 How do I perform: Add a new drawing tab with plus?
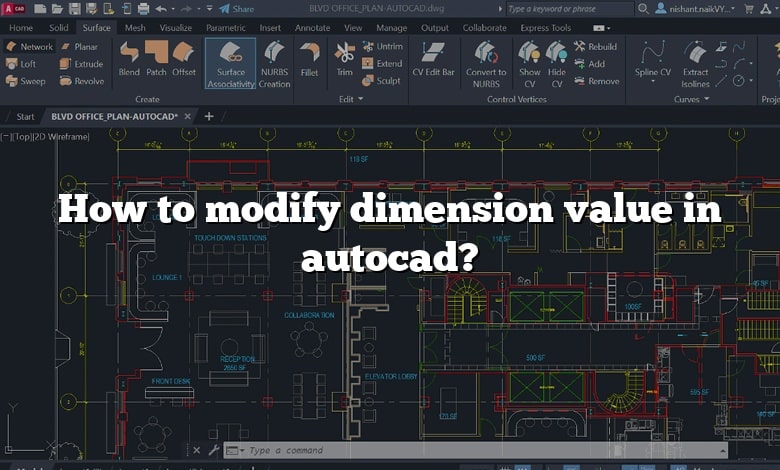209,116
